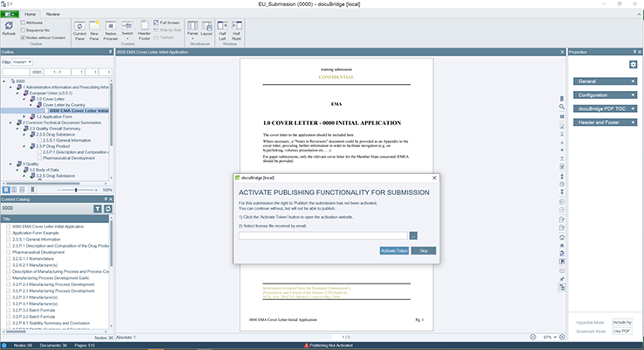Screen dimensions: 644x350
Task: Click the clock icon in viewer sidebar
Action: 562,185
